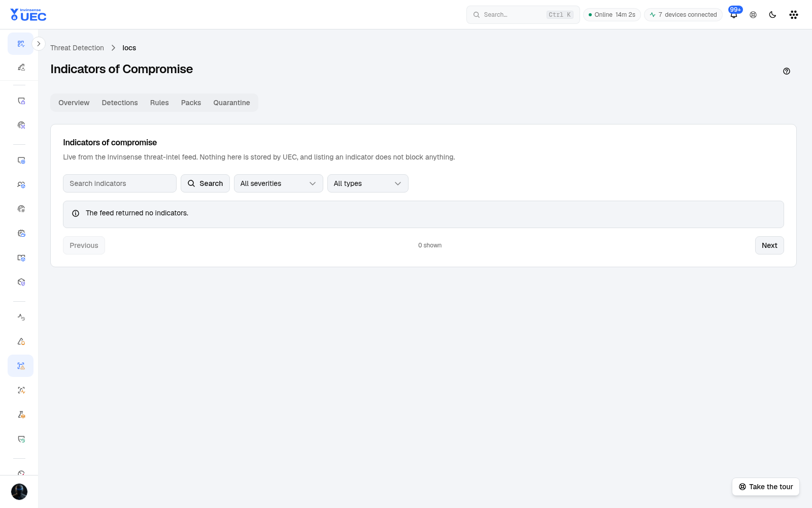Switch to the Overview tab

click(x=74, y=103)
